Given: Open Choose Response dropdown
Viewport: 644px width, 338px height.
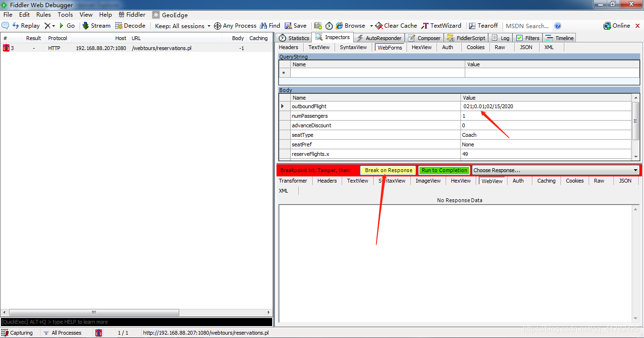Looking at the screenshot, I should [555, 170].
